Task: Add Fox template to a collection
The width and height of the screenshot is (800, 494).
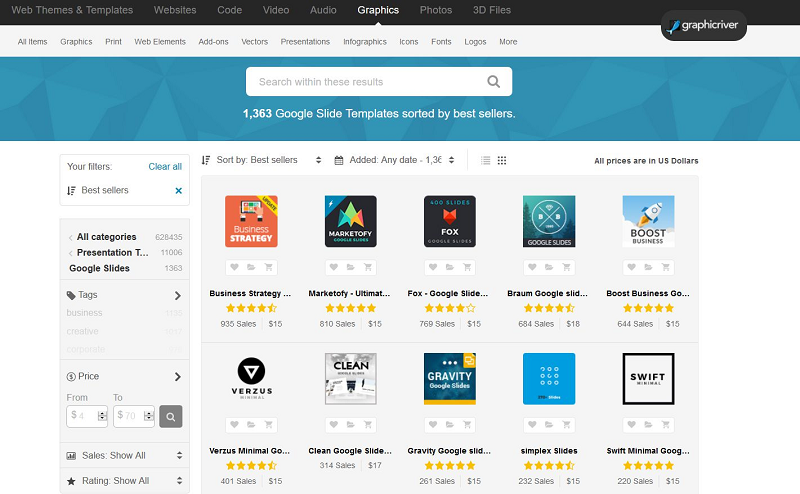Action: pyautogui.click(x=449, y=268)
